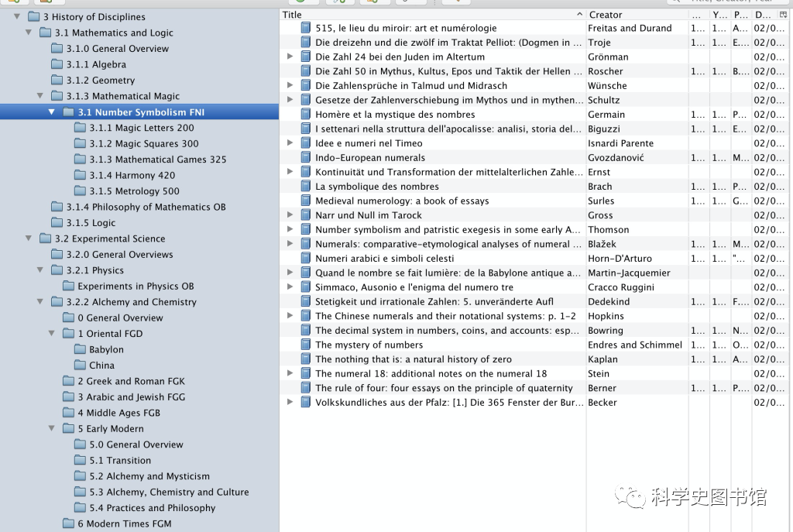Click folder icon of 3.1.1 Algebra

tap(57, 64)
